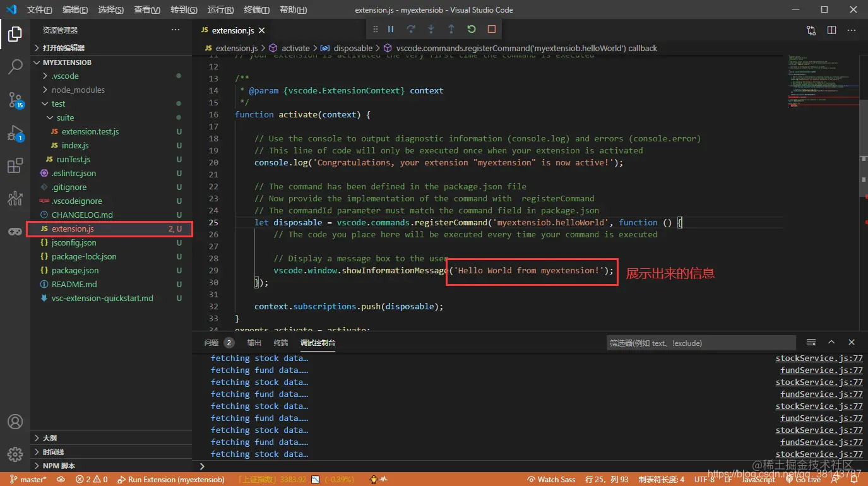Switch to the 输出 panel tab

pos(254,343)
